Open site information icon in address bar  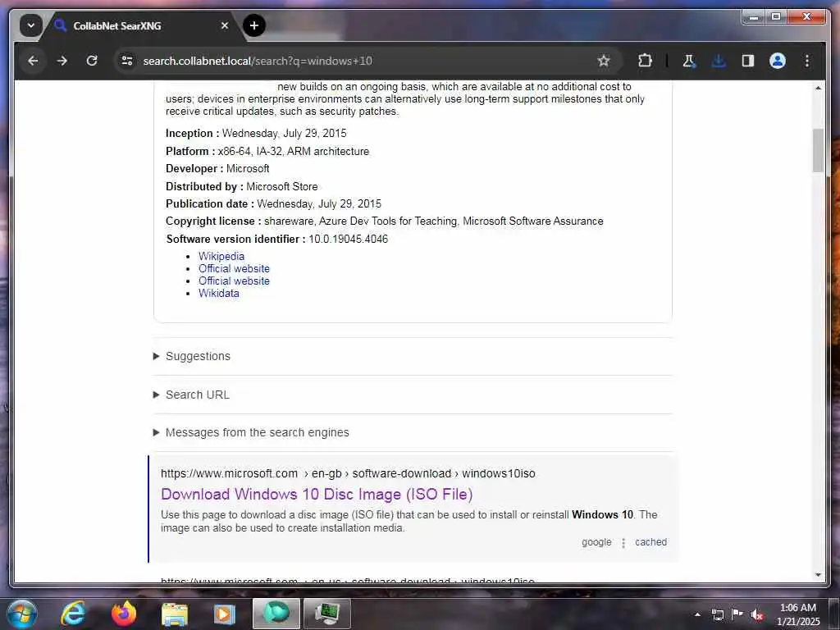pyautogui.click(x=127, y=61)
